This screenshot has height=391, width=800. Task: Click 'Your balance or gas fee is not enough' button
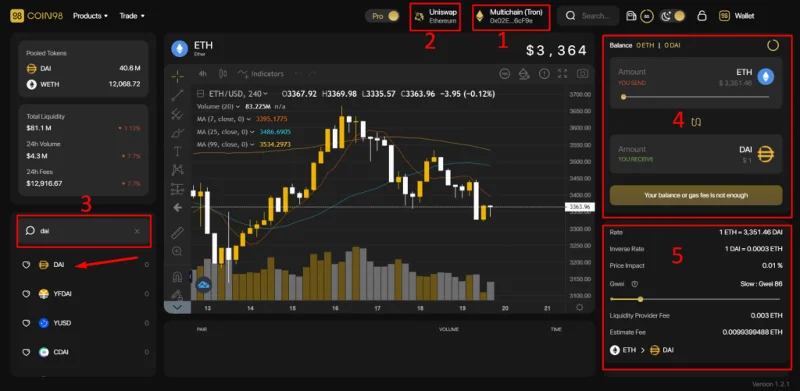pyautogui.click(x=696, y=196)
